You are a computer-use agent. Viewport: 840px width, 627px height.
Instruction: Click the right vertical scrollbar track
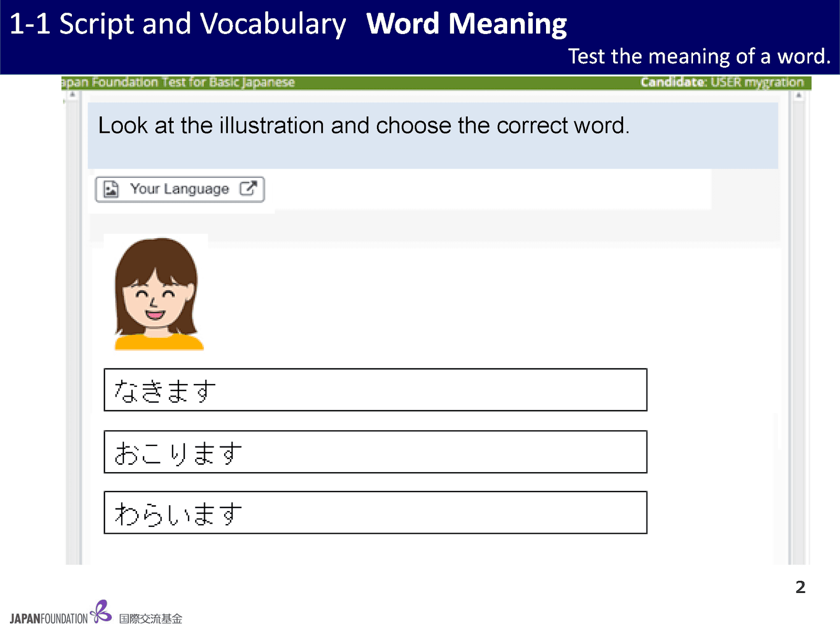[798, 325]
